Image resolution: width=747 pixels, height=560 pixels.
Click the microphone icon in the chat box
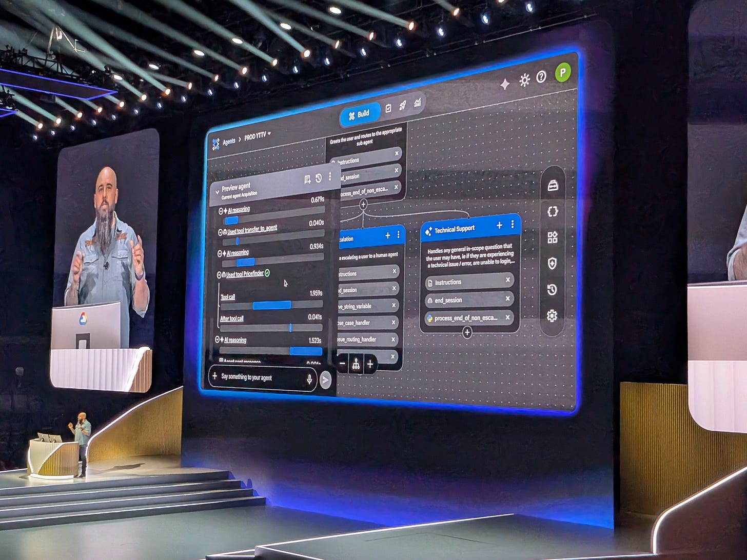click(309, 379)
